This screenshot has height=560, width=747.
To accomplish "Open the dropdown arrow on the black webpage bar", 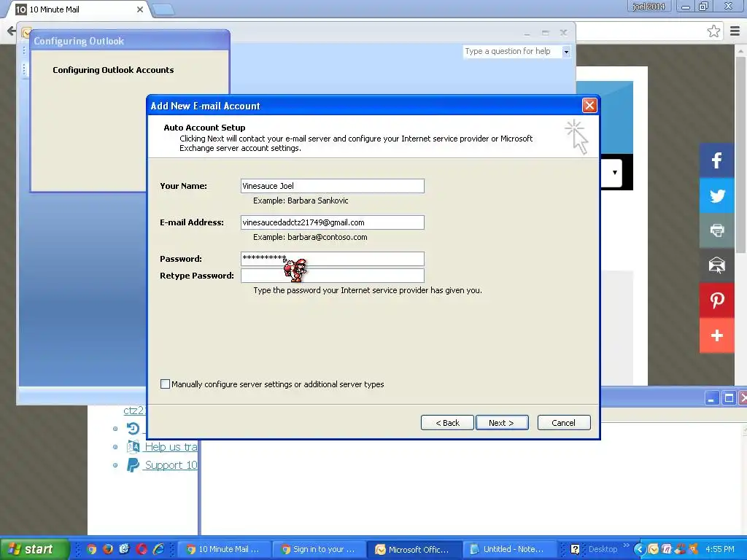I will click(614, 172).
